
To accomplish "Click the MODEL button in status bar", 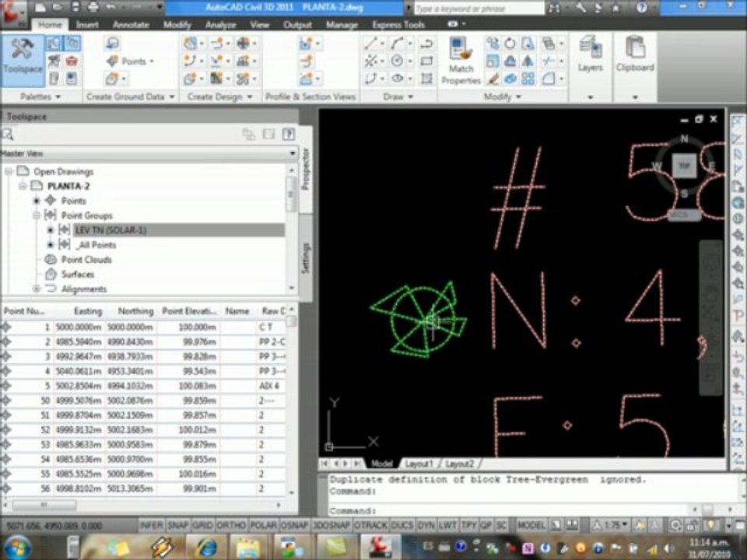I will click(531, 525).
